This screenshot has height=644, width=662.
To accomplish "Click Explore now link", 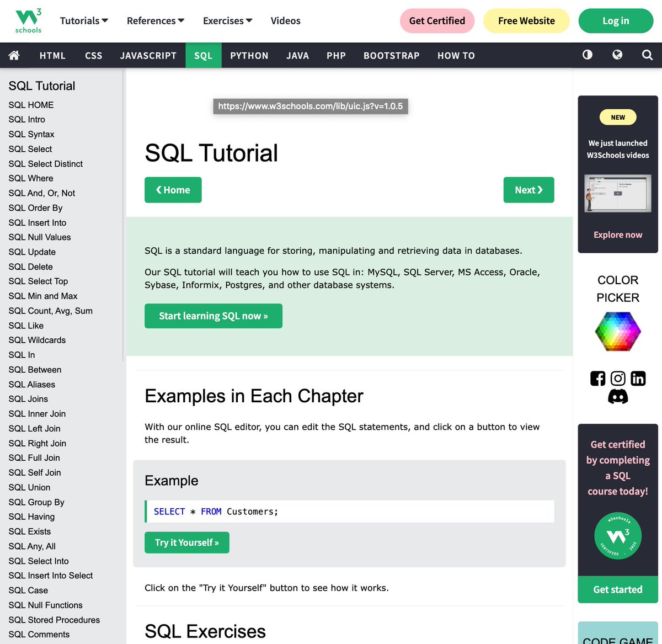I will pos(618,235).
